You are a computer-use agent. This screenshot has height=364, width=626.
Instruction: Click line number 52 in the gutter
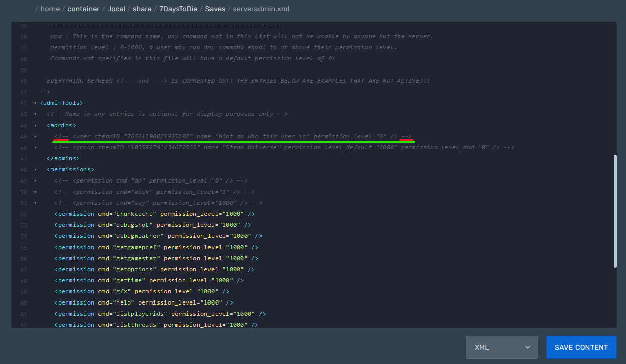(24, 214)
